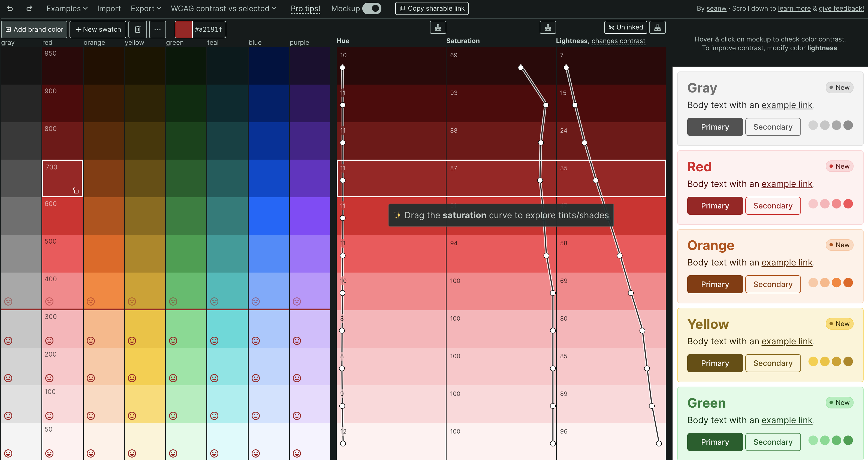Screen dimensions: 868x460
Task: Click the #a2191f hex color input field
Action: pyautogui.click(x=208, y=29)
